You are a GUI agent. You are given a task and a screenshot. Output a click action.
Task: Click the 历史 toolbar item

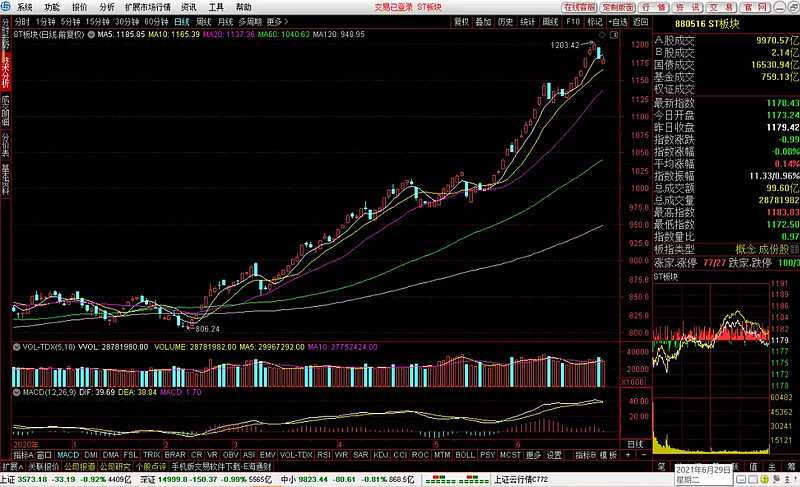(506, 22)
